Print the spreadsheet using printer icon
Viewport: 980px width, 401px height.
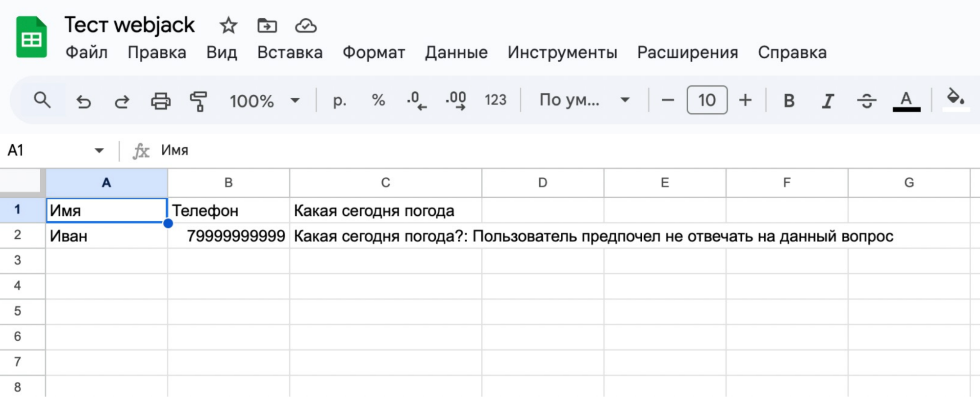coord(160,101)
